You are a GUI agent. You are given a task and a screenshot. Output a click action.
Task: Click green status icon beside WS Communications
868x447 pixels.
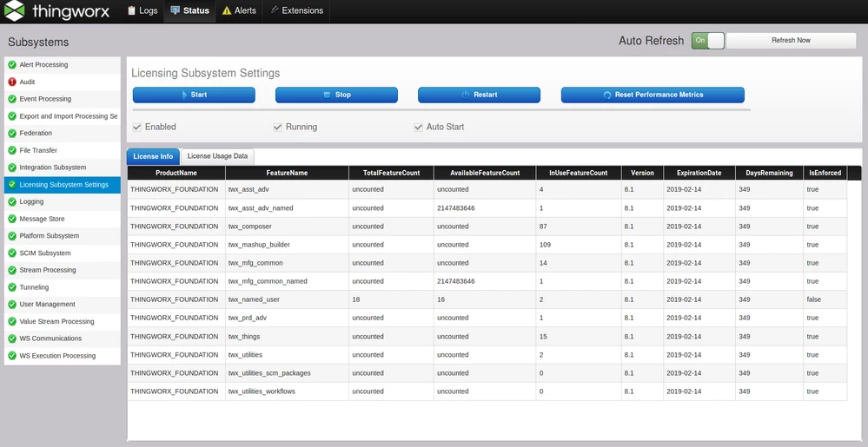click(12, 339)
